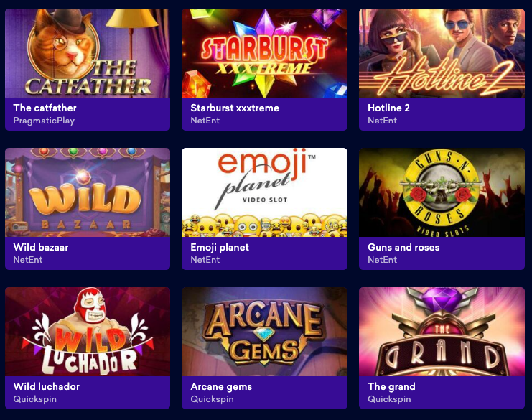Select the Arcane Gems game thumbnail

(x=265, y=332)
